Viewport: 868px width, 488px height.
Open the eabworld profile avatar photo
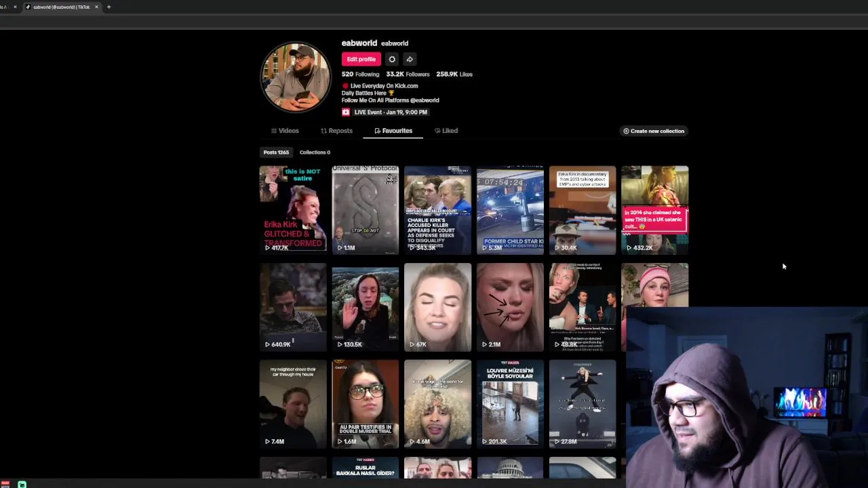click(x=296, y=77)
